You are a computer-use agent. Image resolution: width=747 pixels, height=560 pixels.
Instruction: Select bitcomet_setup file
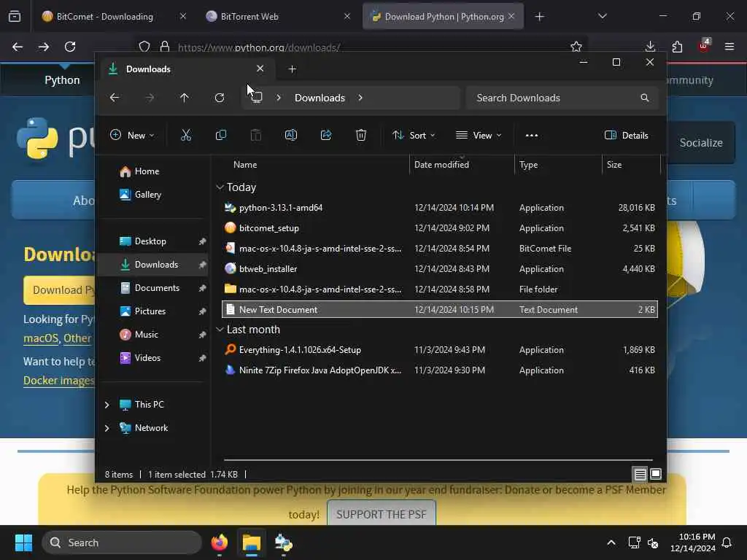439,228
